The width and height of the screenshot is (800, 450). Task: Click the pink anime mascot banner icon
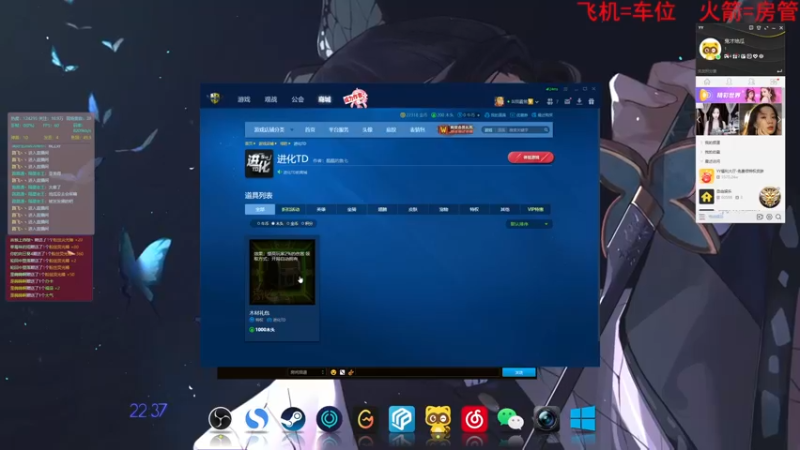coord(355,98)
